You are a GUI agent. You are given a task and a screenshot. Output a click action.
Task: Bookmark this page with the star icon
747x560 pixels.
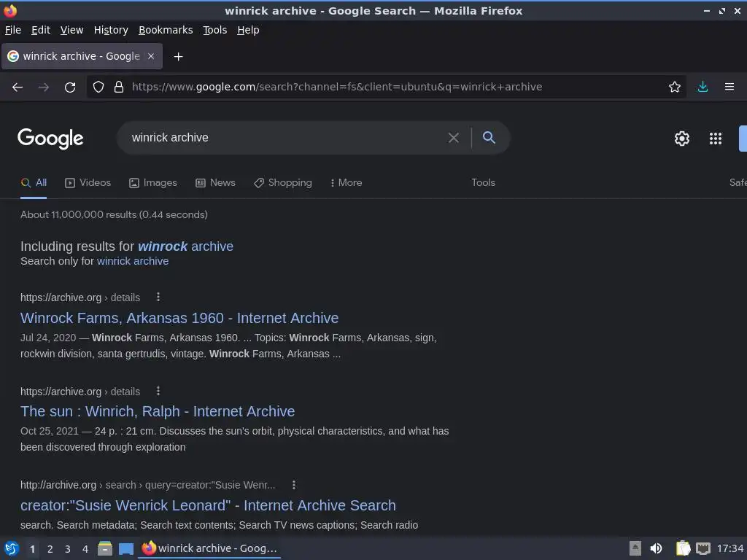tap(675, 87)
